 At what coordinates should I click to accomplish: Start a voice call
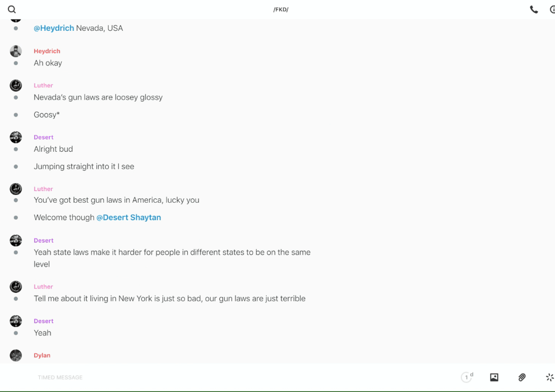pyautogui.click(x=534, y=10)
